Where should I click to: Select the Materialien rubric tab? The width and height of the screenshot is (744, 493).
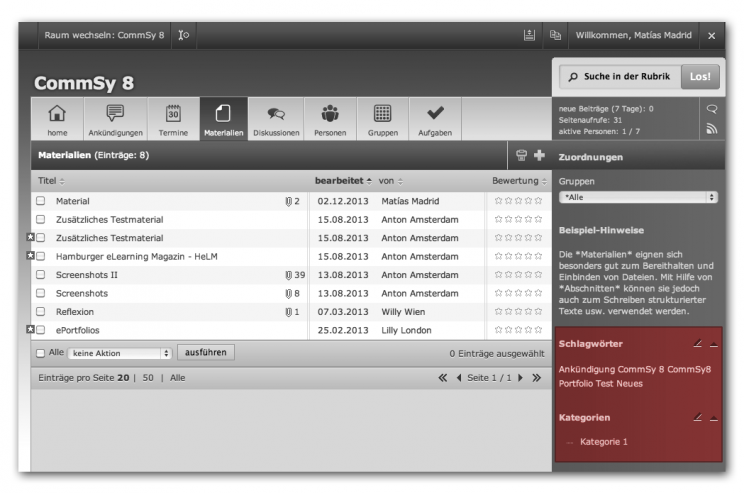pos(223,119)
